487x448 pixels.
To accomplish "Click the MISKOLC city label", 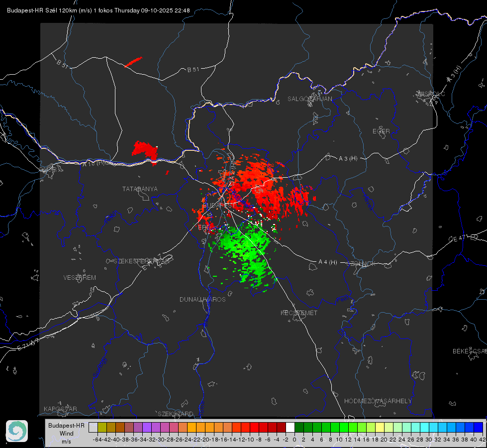I will tap(431, 94).
